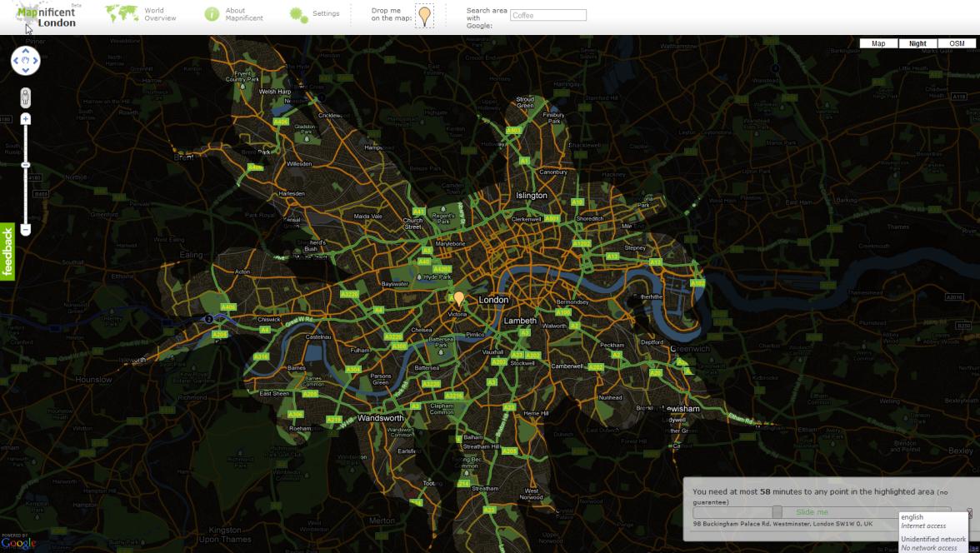Click the 'Pimlico' map label
980x553 pixels.
(475, 334)
